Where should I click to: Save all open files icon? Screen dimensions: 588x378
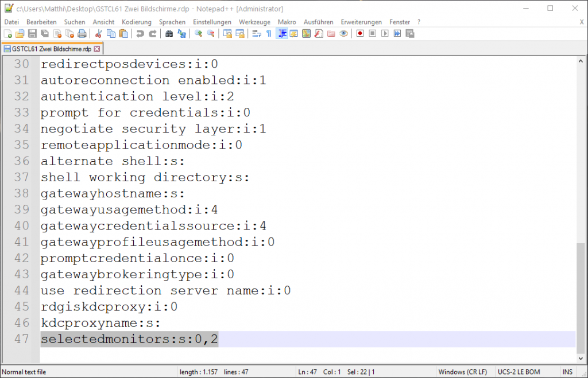(x=45, y=34)
